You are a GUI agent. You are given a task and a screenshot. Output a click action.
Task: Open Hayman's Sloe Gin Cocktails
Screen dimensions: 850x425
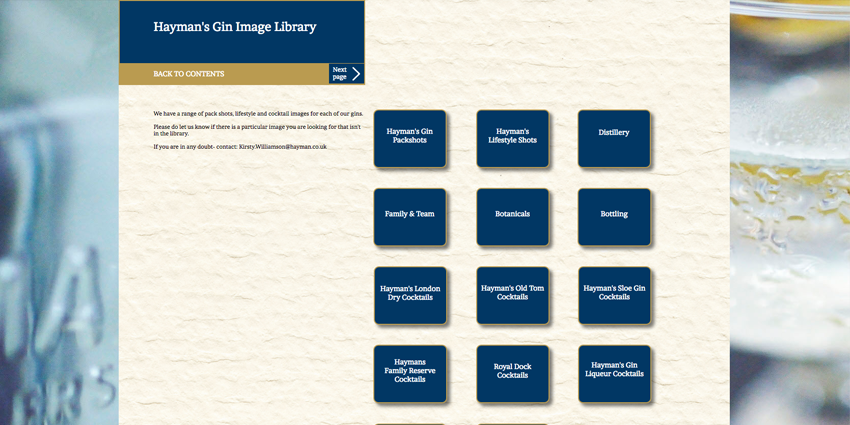click(x=614, y=295)
